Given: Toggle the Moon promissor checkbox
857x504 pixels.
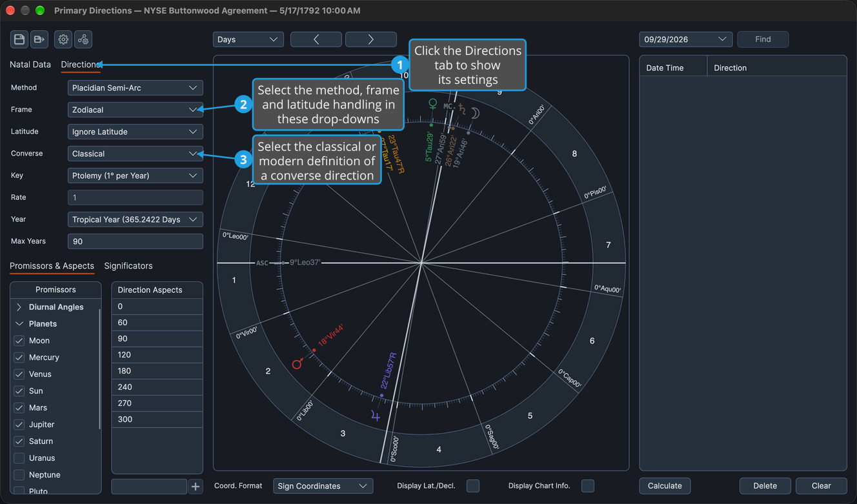Looking at the screenshot, I should (x=19, y=341).
